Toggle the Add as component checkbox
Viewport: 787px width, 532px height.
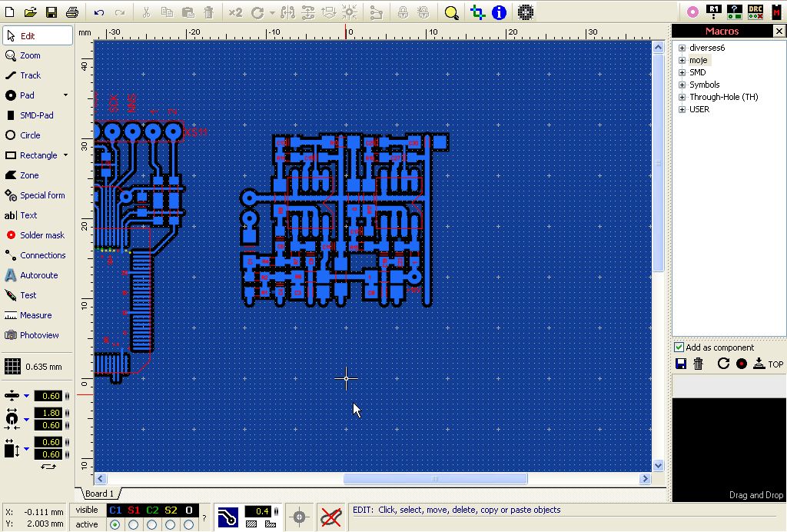click(679, 347)
